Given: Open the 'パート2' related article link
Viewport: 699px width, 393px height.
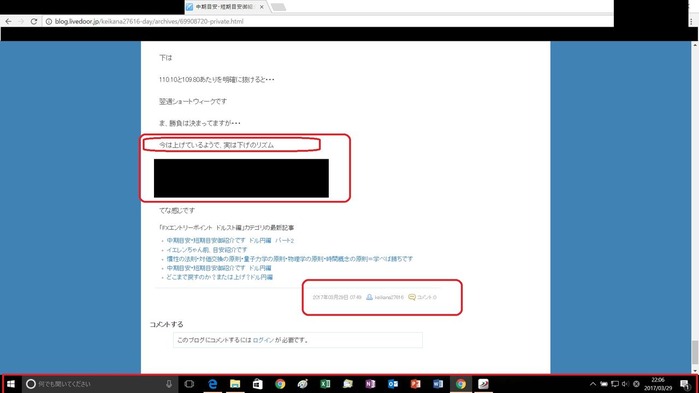Looking at the screenshot, I should point(230,241).
